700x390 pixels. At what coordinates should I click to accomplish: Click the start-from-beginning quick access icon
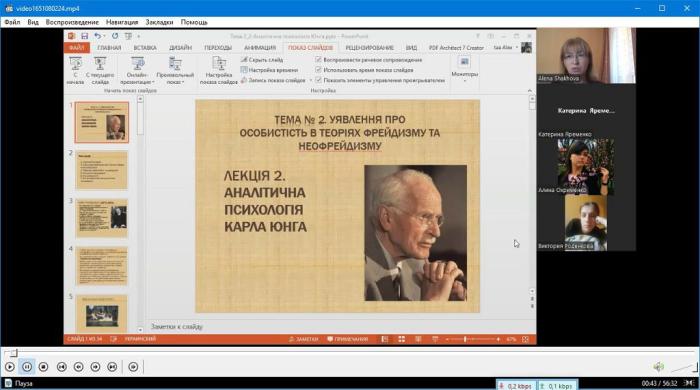pyautogui.click(x=129, y=36)
